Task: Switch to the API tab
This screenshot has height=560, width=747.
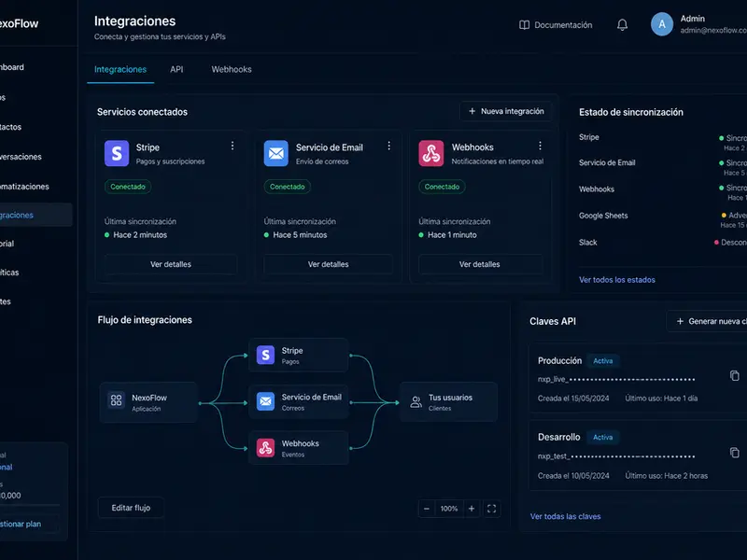Action: click(x=176, y=69)
